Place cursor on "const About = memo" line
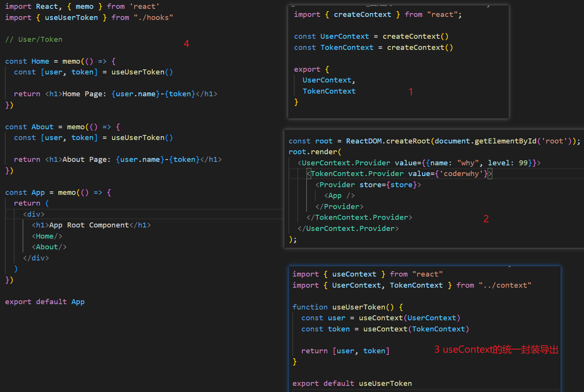This screenshot has width=584, height=392. pos(63,127)
